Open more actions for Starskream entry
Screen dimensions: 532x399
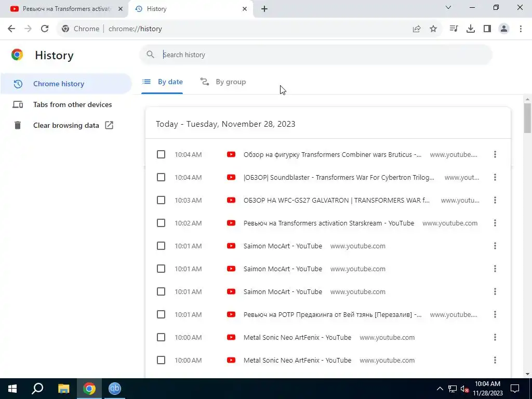(x=495, y=223)
